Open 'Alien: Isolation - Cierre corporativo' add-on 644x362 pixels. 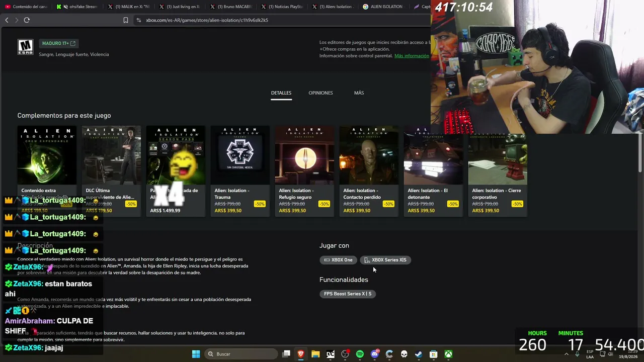(498, 171)
